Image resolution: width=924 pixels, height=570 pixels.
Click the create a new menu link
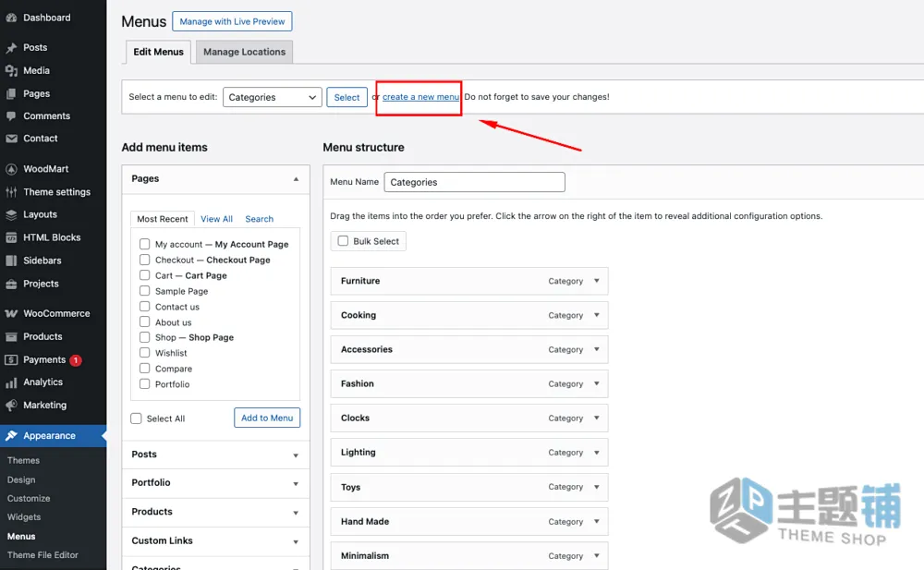(420, 97)
